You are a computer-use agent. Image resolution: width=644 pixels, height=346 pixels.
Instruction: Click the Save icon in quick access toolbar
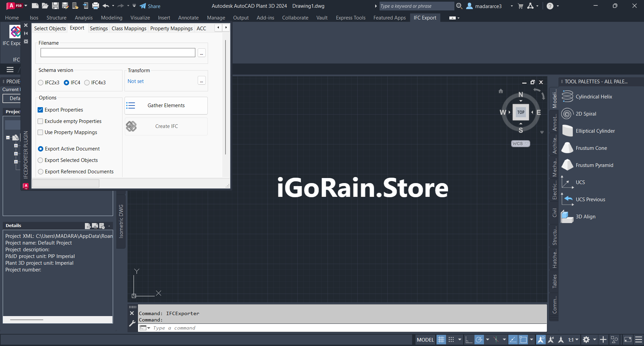pyautogui.click(x=55, y=6)
